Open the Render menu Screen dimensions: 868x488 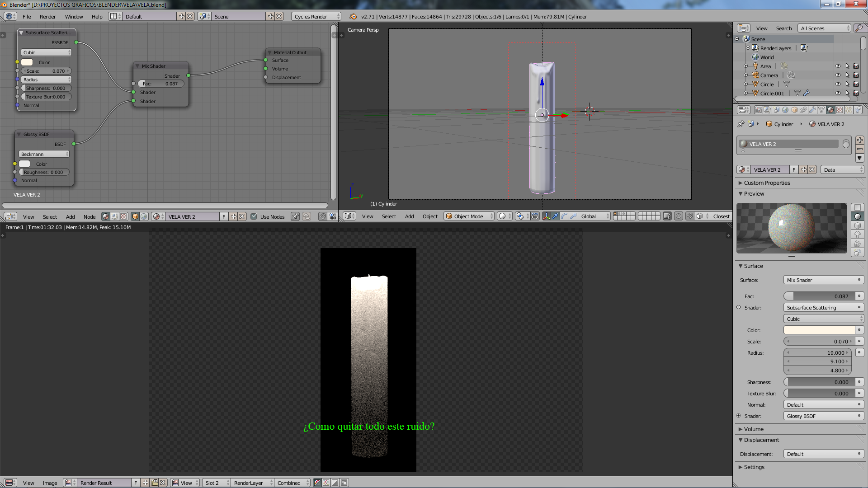tap(47, 17)
